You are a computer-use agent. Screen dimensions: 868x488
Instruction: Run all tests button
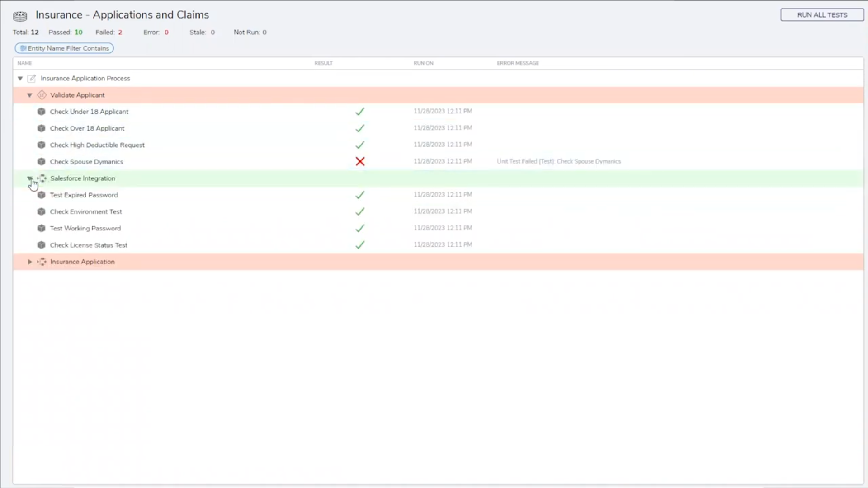point(822,15)
